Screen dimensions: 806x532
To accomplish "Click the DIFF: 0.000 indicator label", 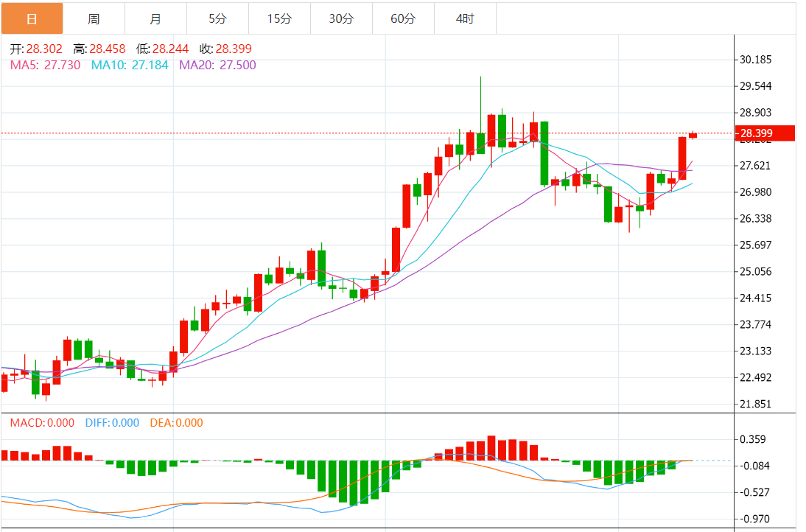I will coord(112,422).
